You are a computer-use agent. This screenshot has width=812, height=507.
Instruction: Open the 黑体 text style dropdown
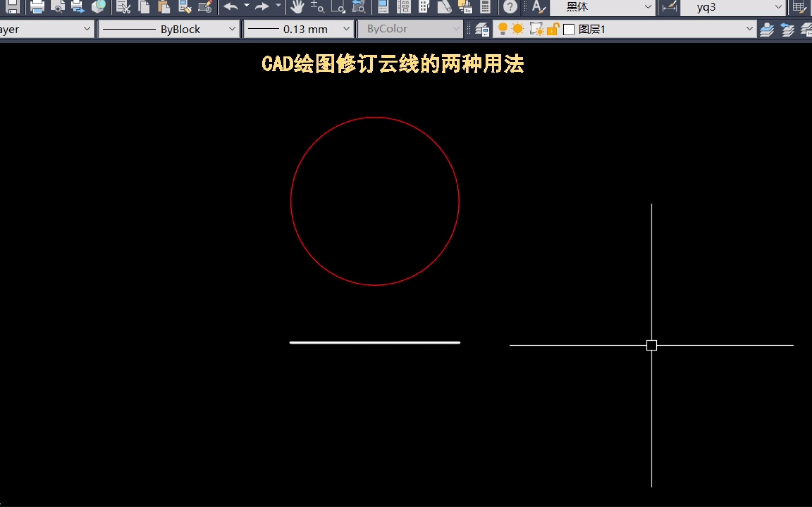click(x=648, y=7)
